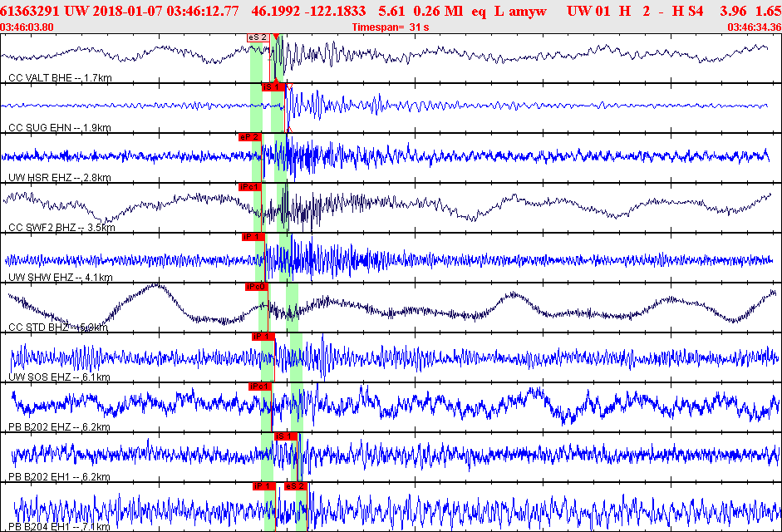
Task: Click the UW SOS EHZ station label
Action: 59,377
